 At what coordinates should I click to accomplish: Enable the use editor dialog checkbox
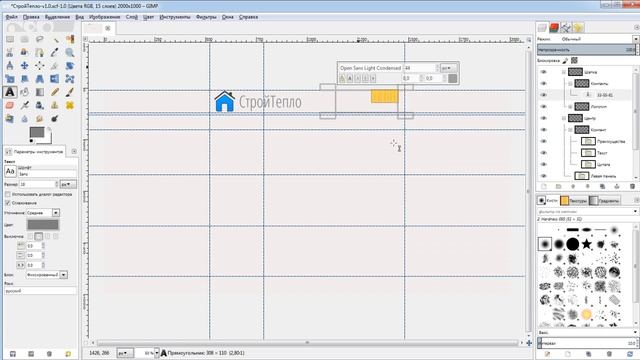point(8,194)
